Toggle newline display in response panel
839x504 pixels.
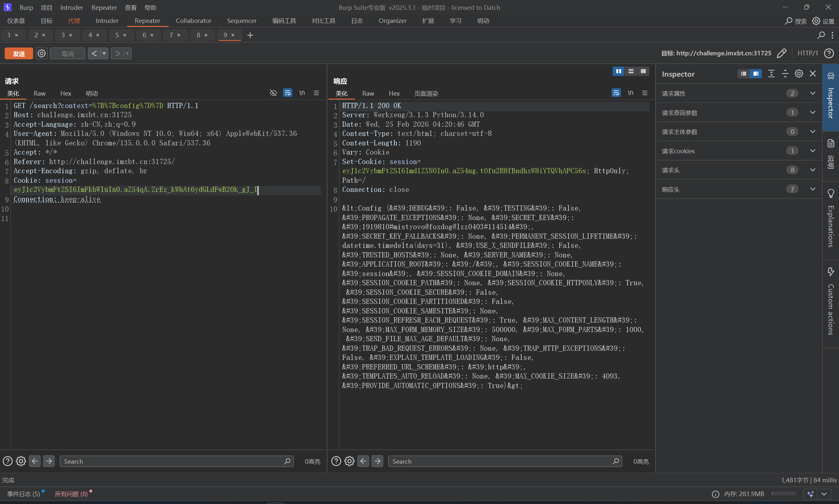pos(630,93)
